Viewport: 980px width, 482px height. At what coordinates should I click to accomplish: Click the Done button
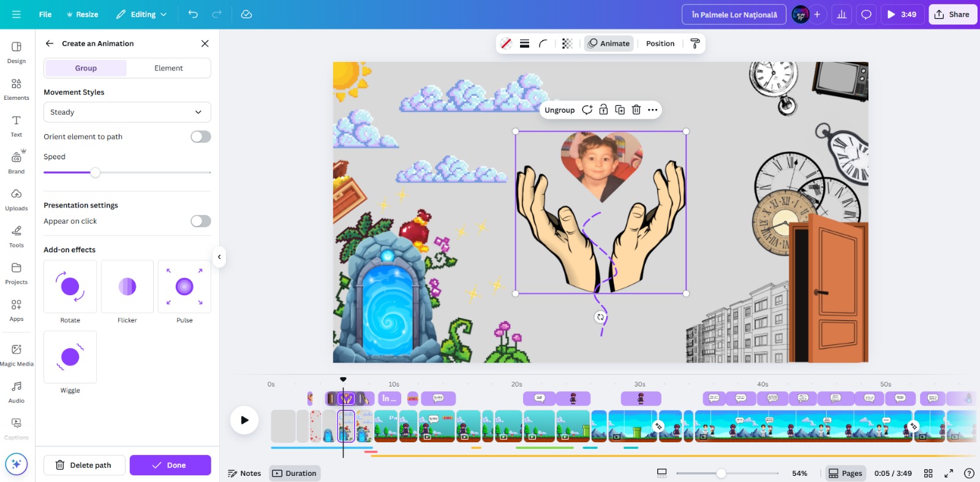[170, 465]
